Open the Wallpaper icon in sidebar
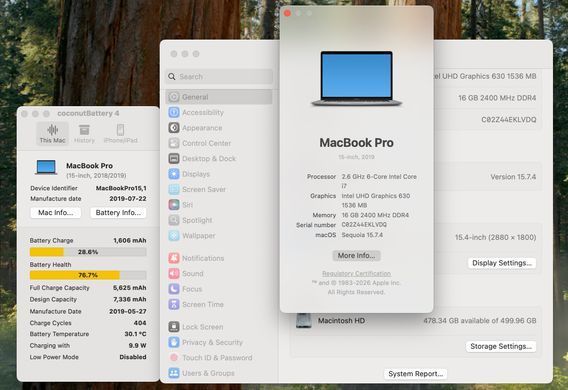This screenshot has height=390, width=568. click(174, 235)
